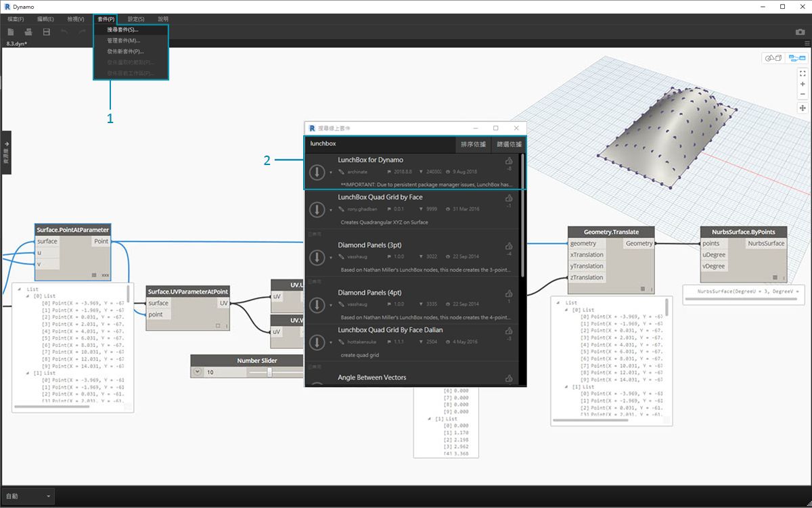Viewport: 812px width, 508px height.
Task: Click the package results vertical scrollbar
Action: click(x=522, y=215)
